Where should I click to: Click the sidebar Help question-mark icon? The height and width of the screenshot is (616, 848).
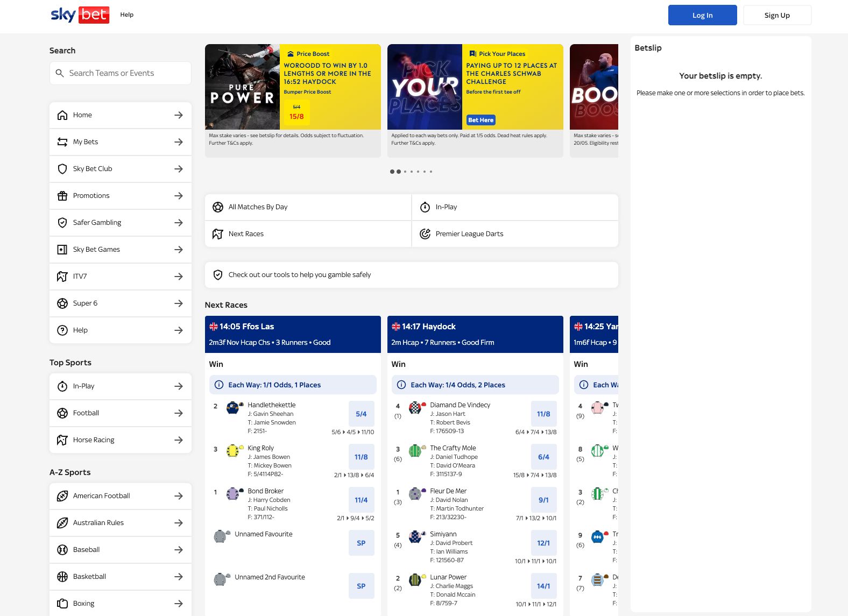pos(62,330)
